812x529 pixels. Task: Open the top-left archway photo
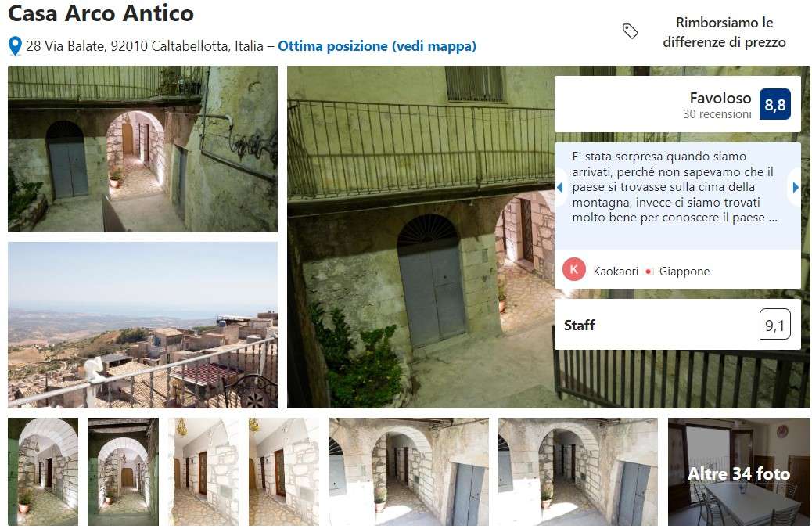tap(142, 149)
